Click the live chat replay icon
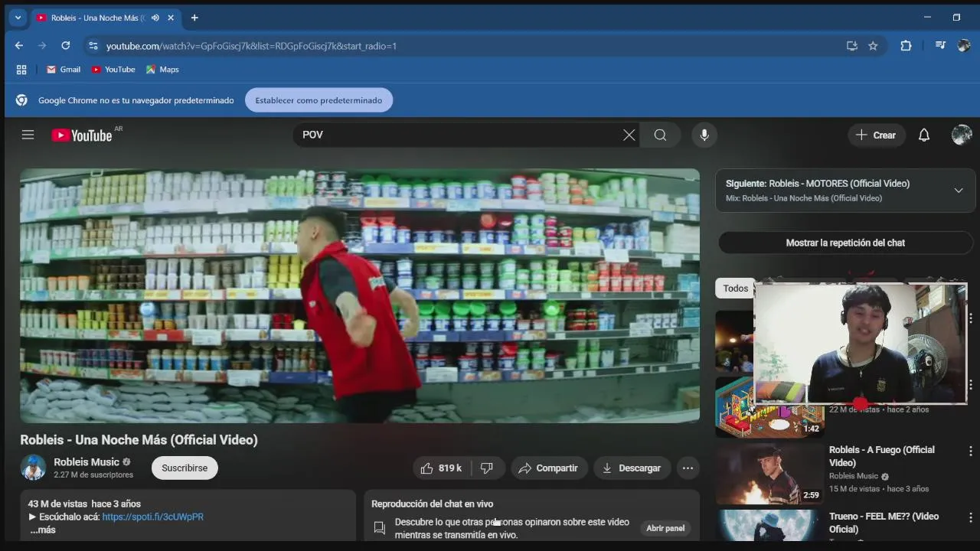The image size is (980, 551). [x=379, y=527]
